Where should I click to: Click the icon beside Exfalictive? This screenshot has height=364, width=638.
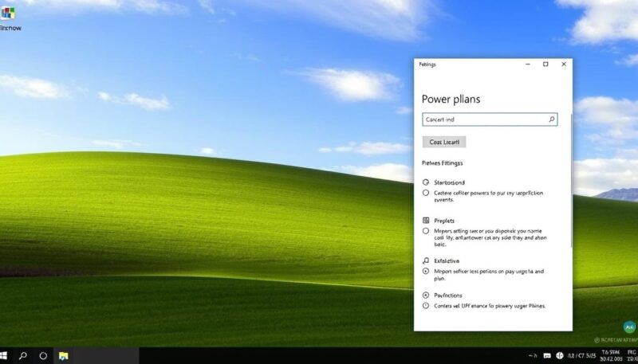426,260
